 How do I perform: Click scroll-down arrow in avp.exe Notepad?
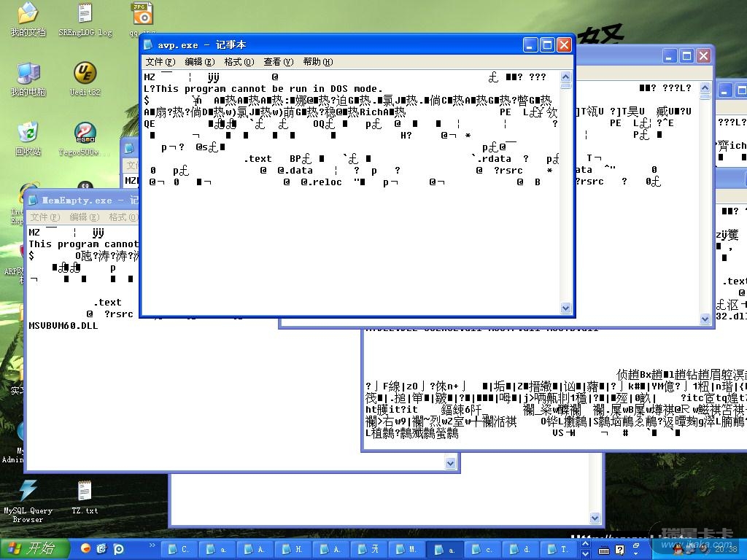click(565, 308)
